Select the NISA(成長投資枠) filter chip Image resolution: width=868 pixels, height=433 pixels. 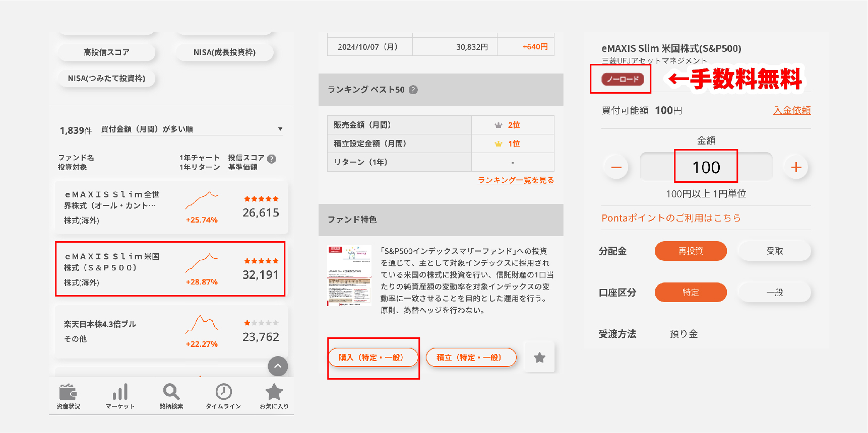(224, 52)
